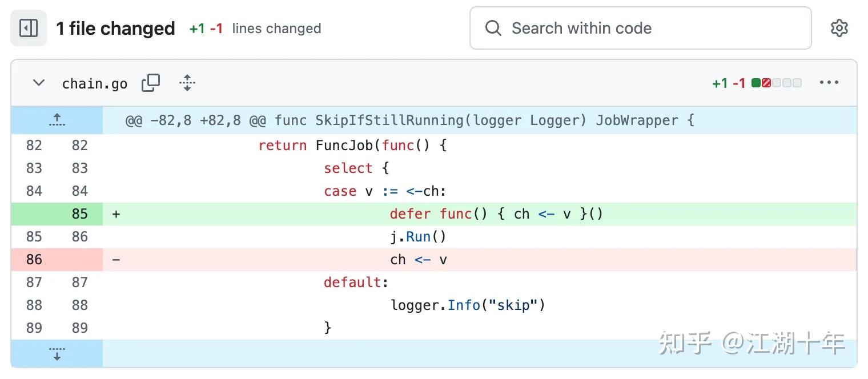This screenshot has height=379, width=868.
Task: Click the logger.Info("skip") code line
Action: [468, 305]
